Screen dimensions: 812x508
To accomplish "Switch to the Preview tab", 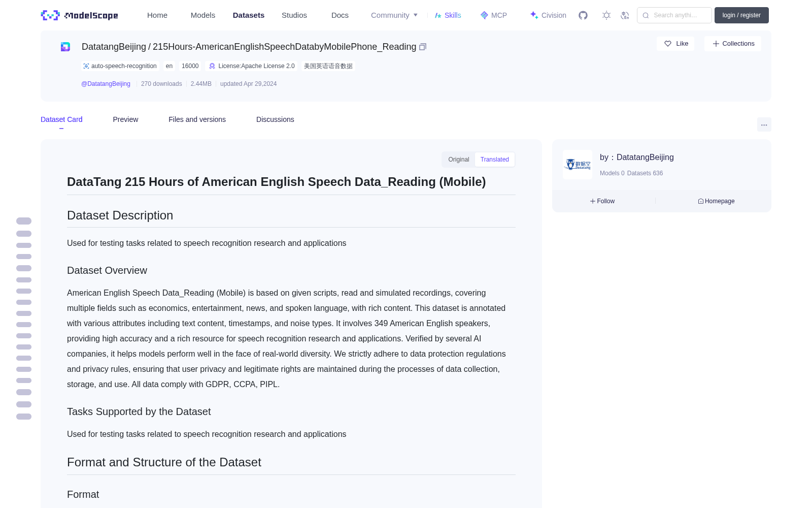I will (x=125, y=119).
